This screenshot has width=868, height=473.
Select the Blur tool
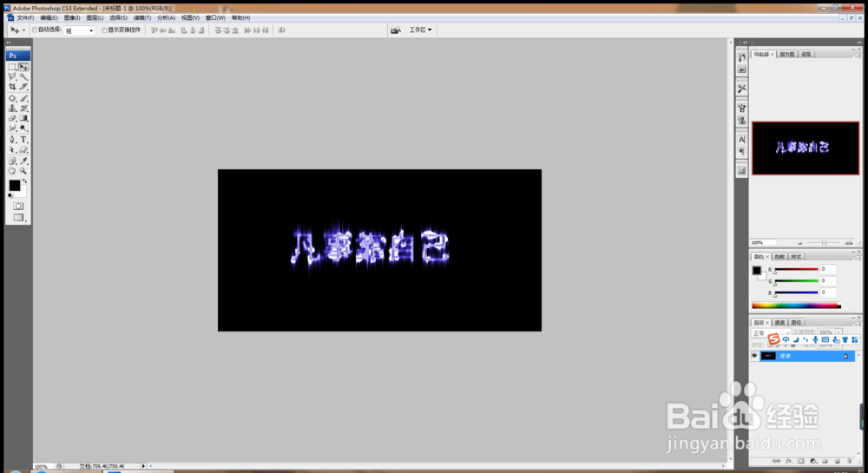(12, 128)
